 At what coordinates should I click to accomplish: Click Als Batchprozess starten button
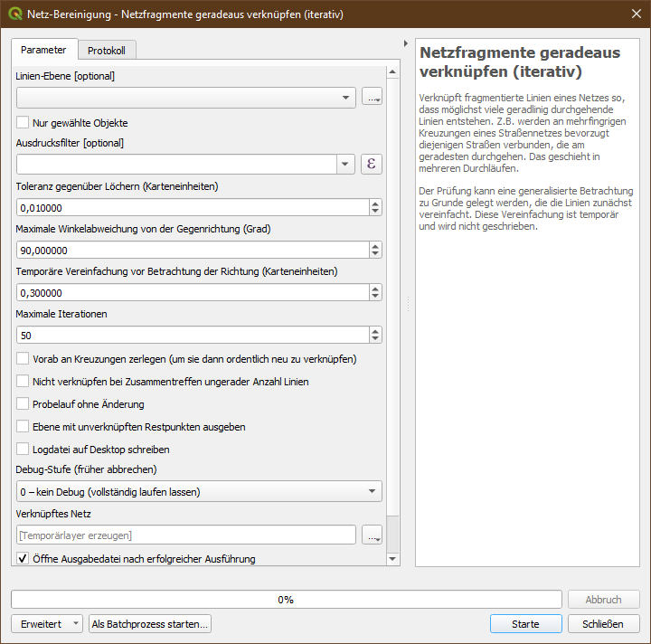[150, 624]
